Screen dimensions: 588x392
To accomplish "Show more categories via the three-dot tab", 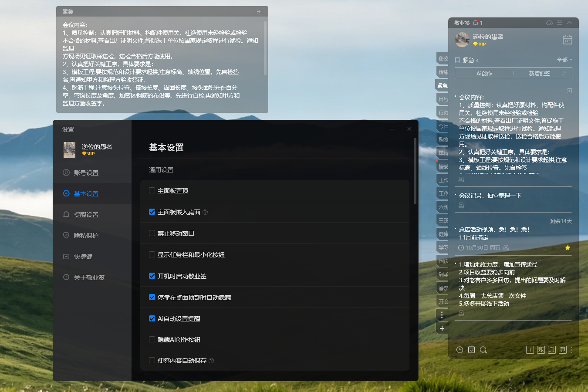I will (442, 314).
